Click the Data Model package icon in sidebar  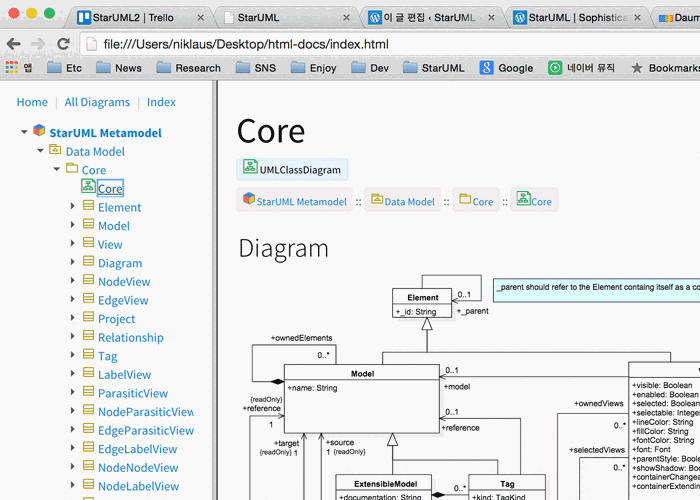[x=55, y=150]
